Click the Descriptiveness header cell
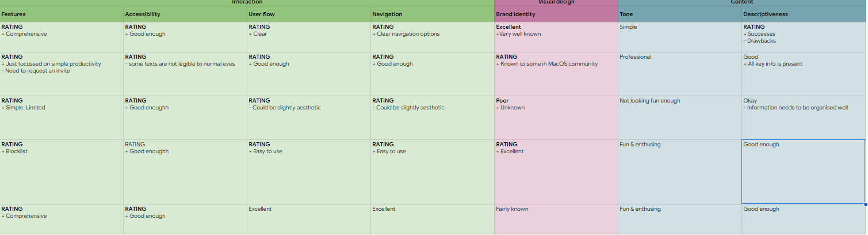 [x=804, y=14]
